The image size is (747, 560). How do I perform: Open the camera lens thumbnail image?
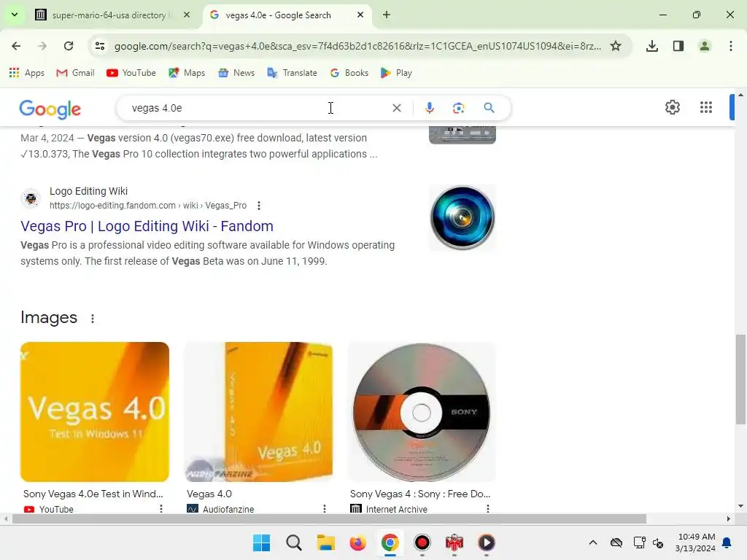coord(462,217)
